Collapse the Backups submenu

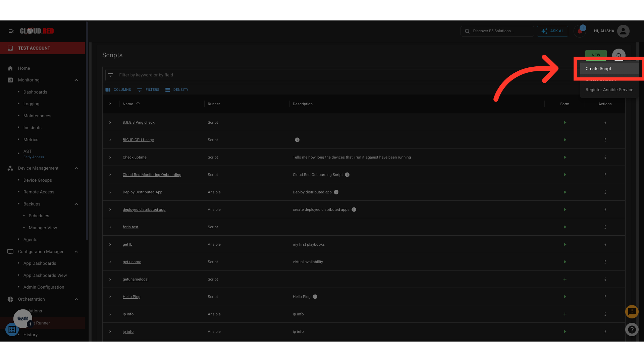[x=76, y=204]
